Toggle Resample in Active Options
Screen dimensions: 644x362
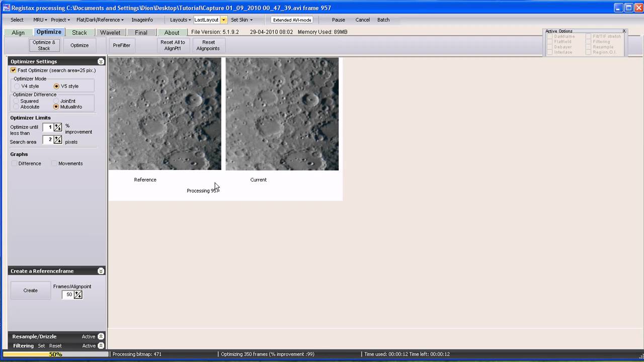589,47
